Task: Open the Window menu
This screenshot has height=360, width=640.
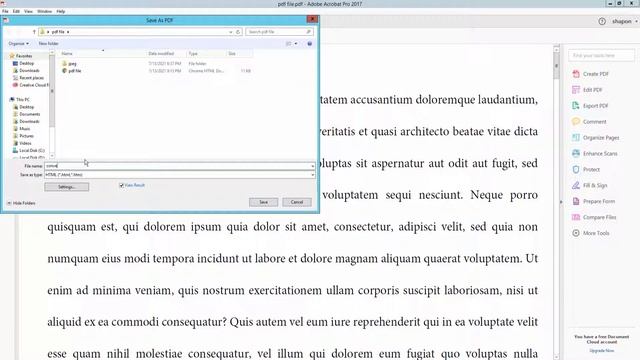Action: 44,11
